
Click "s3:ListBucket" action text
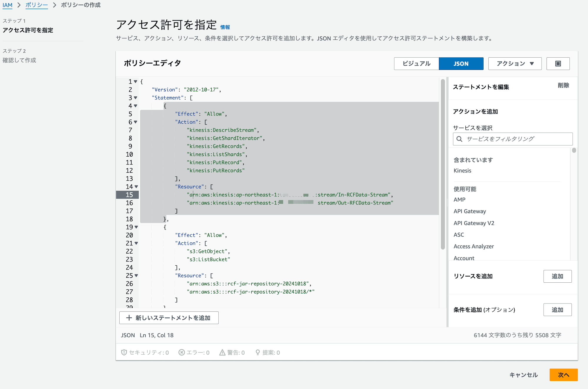point(208,259)
